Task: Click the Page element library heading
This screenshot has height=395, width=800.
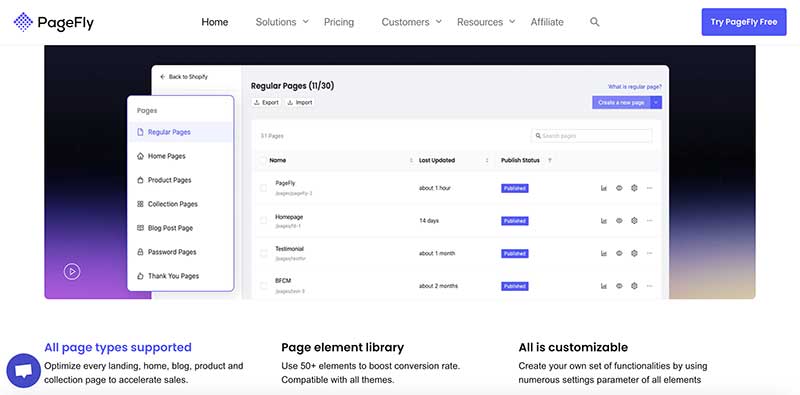Action: tap(342, 348)
